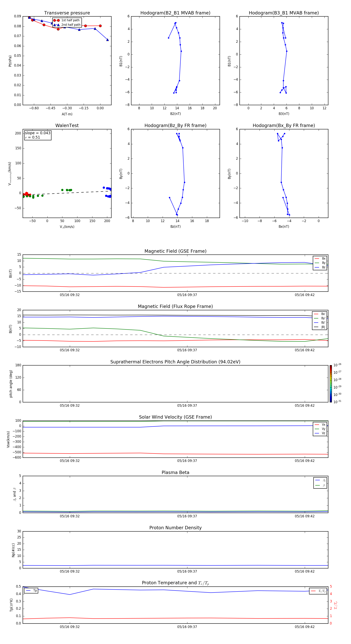Click 'Magnetic Field (GSE Frame)' title
Viewport: 351px width, 644px height.
[x=175, y=251]
